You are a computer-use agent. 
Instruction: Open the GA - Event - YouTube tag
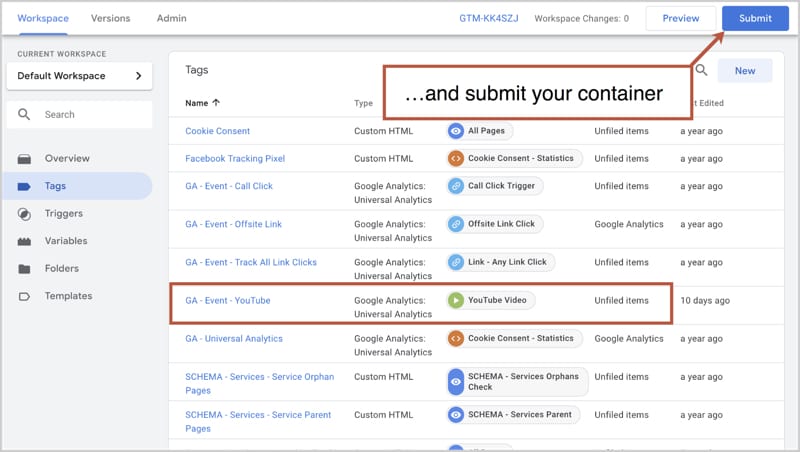tap(228, 300)
